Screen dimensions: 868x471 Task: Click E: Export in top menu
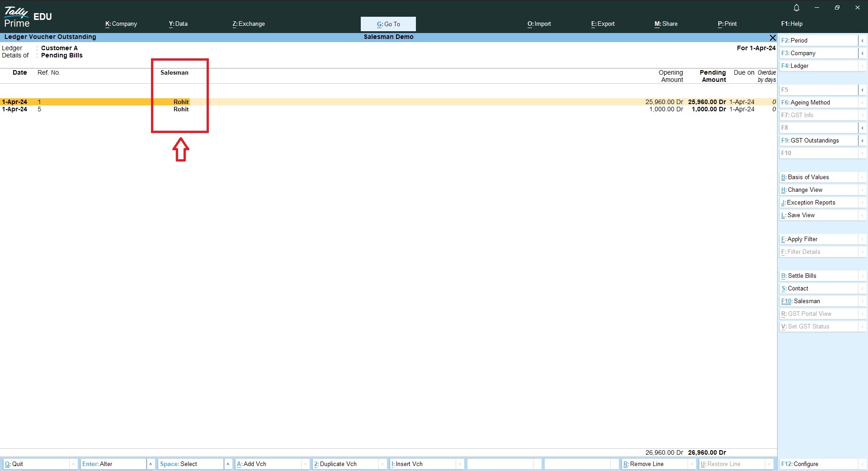pos(603,24)
